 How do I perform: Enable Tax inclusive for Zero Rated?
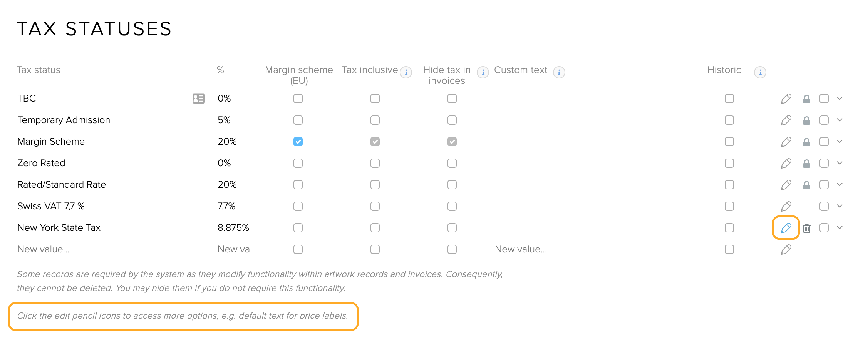[375, 163]
